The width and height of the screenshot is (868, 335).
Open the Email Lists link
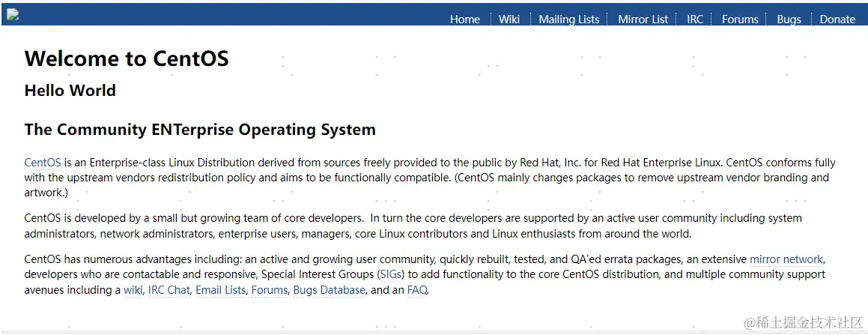pos(220,290)
